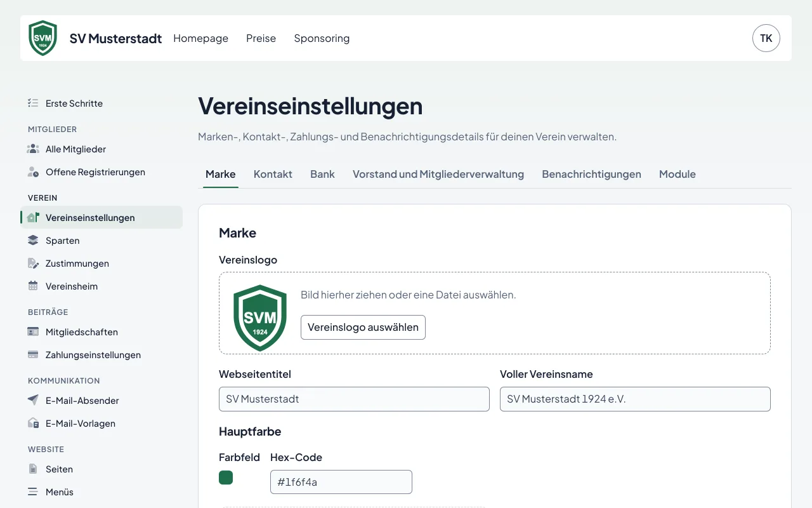The width and height of the screenshot is (812, 508).
Task: Click the Hex-Code input field
Action: pos(341,482)
